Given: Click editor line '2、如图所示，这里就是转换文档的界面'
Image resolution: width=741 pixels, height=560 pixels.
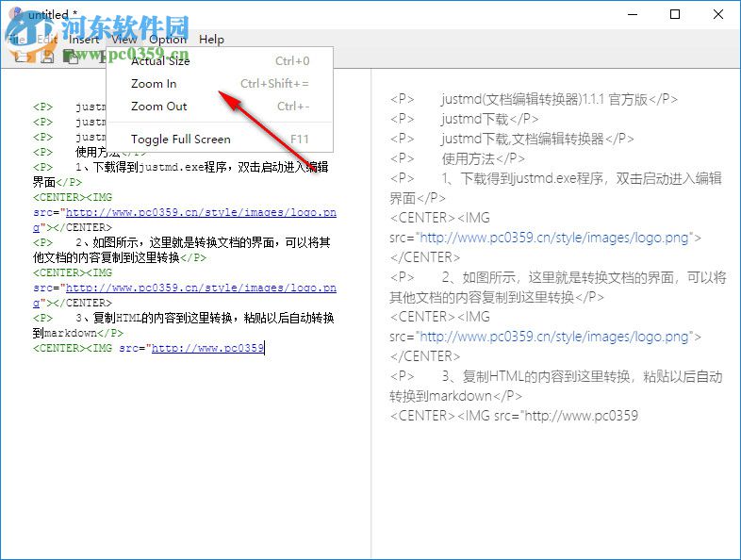Looking at the screenshot, I should point(174,242).
